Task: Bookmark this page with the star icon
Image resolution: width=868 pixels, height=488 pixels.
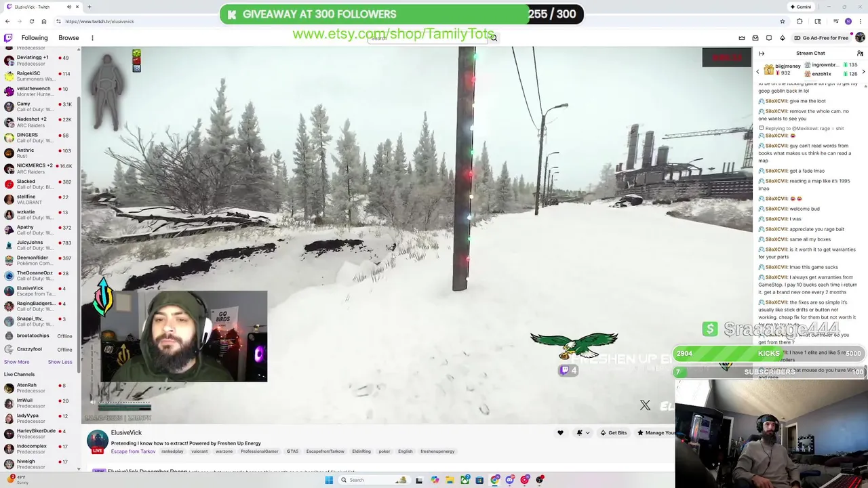Action: [782, 22]
